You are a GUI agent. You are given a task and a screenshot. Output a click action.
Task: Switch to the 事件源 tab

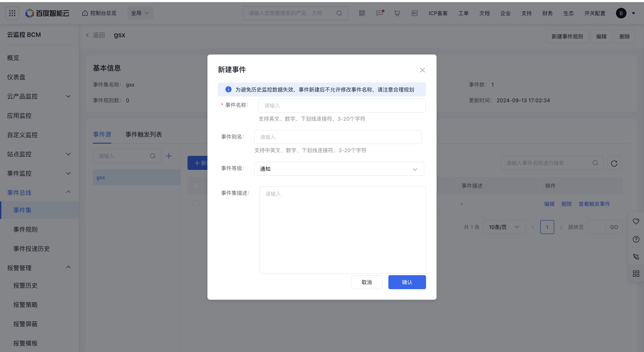[x=102, y=134]
